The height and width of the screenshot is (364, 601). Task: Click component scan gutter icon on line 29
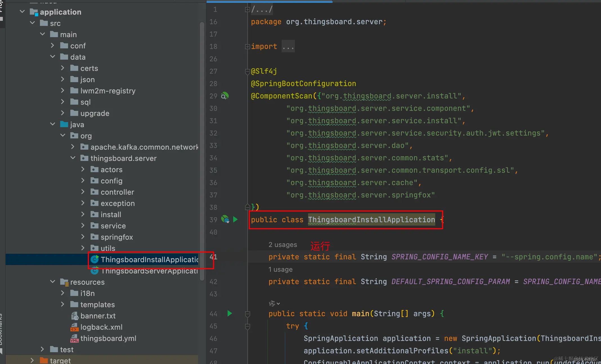click(225, 96)
